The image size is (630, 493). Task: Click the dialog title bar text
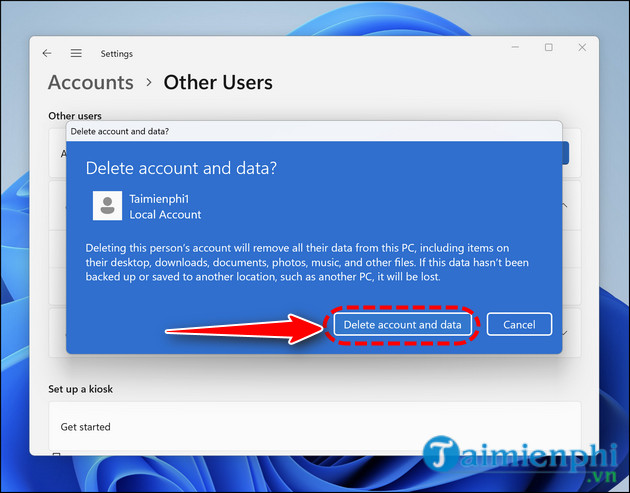[x=119, y=131]
